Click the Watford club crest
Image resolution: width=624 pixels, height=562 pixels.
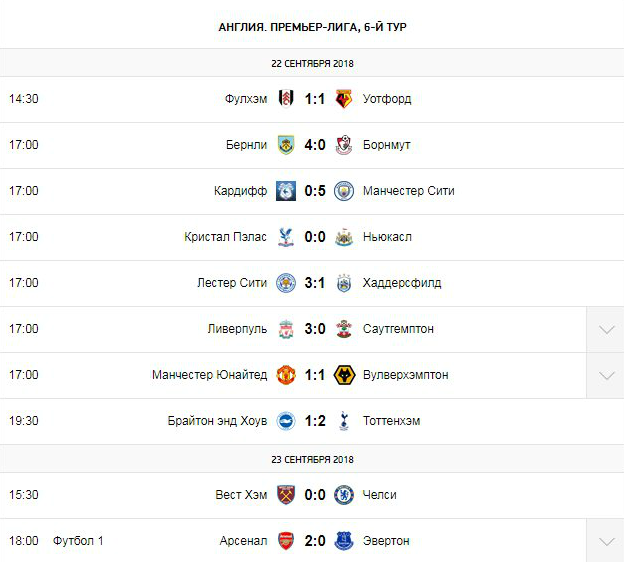click(x=344, y=99)
